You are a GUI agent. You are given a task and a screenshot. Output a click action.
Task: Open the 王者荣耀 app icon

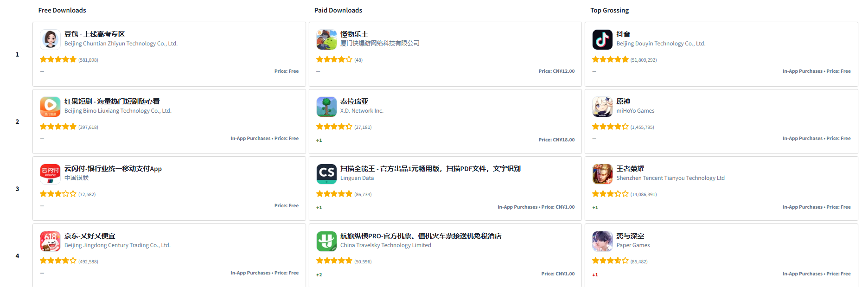click(x=602, y=174)
